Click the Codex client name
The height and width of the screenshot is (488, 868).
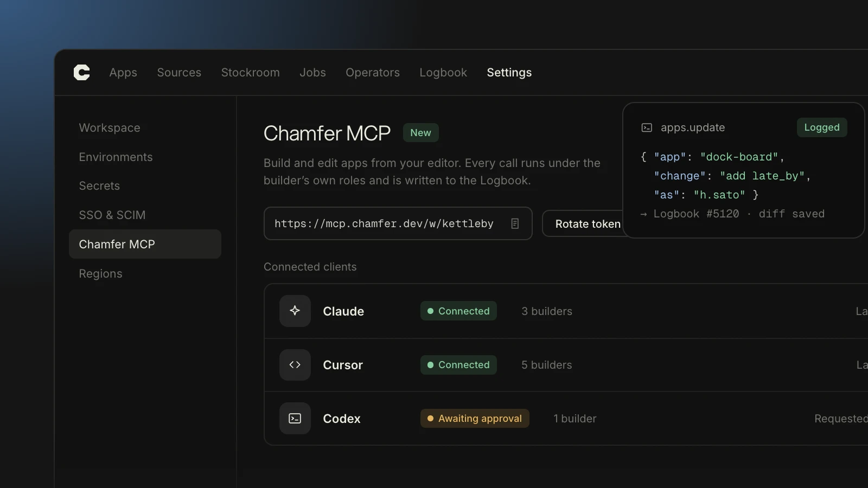342,419
